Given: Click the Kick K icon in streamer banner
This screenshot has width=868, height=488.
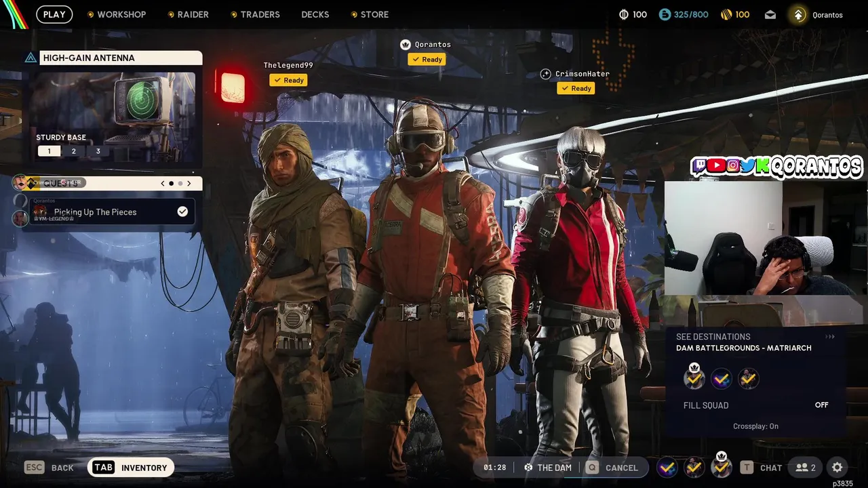Looking at the screenshot, I should tap(764, 165).
